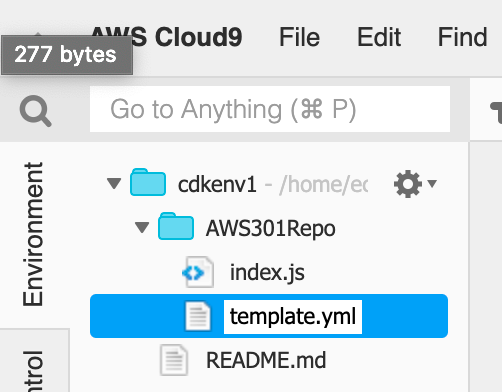Screen dimensions: 502x392
Task: Focus the Go to Anything search field
Action: pos(270,109)
